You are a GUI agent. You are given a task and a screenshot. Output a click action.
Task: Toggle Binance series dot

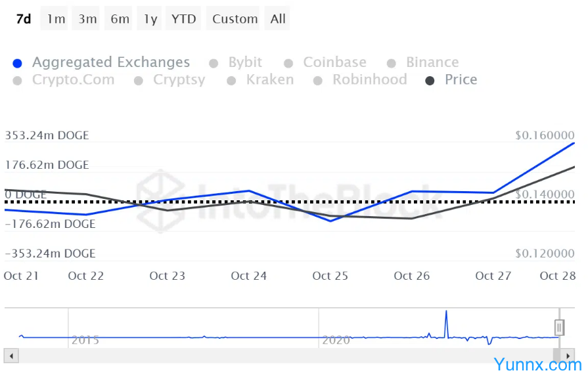click(x=392, y=63)
